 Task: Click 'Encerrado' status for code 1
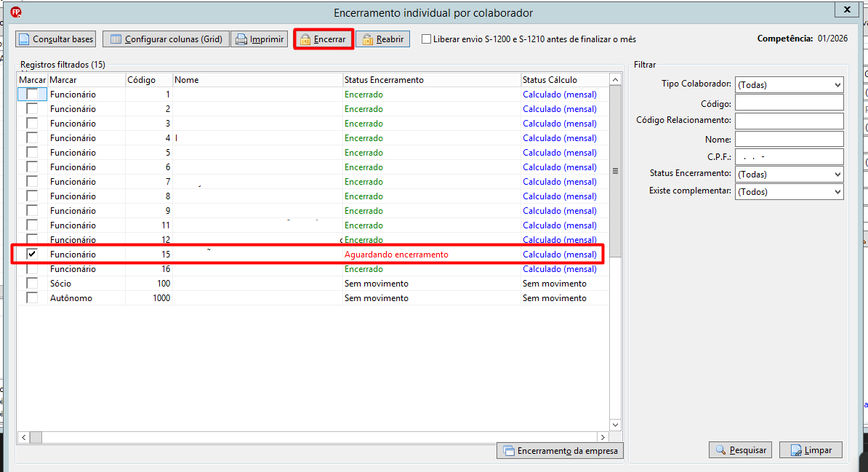point(363,95)
